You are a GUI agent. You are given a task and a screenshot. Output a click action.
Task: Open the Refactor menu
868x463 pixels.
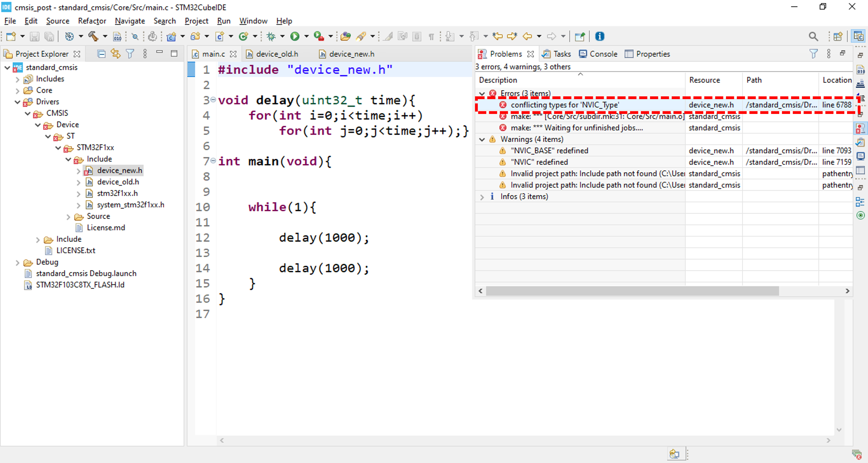point(92,21)
